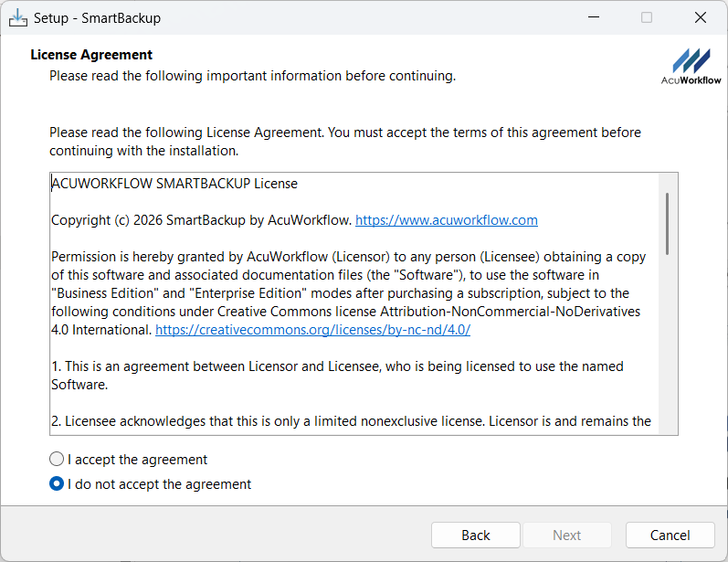This screenshot has height=562, width=728.
Task: Click the license text scrollbar thumb
Action: [668, 223]
